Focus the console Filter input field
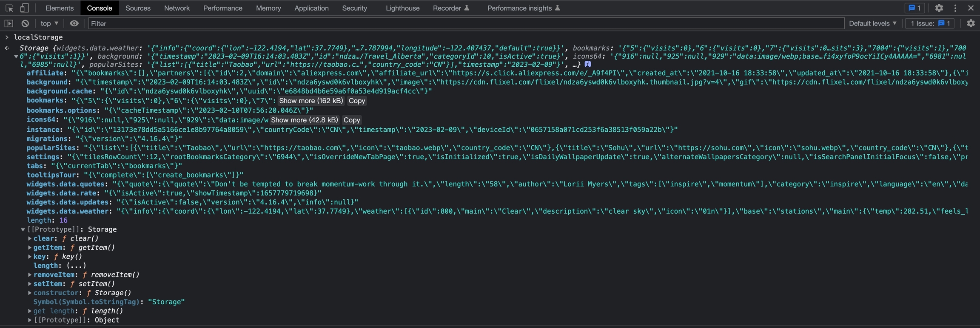The image size is (980, 328). (466, 23)
